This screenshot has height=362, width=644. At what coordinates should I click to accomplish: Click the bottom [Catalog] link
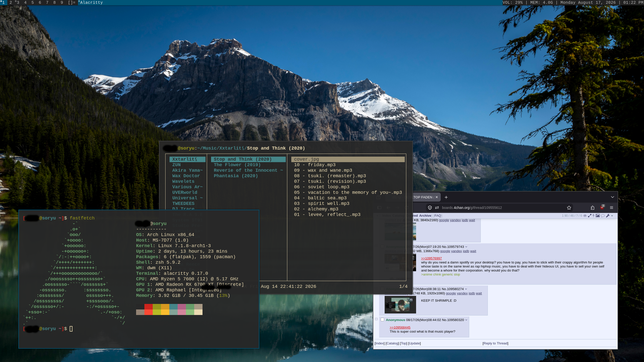point(392,343)
